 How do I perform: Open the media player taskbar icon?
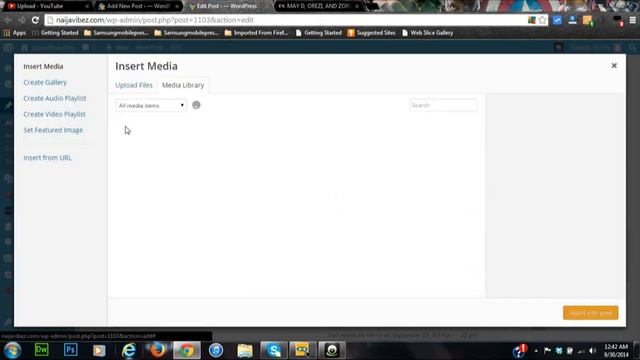coord(99,350)
